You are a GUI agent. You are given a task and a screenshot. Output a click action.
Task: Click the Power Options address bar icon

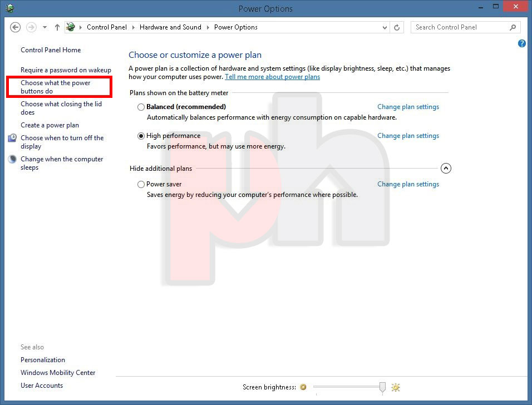coord(71,27)
